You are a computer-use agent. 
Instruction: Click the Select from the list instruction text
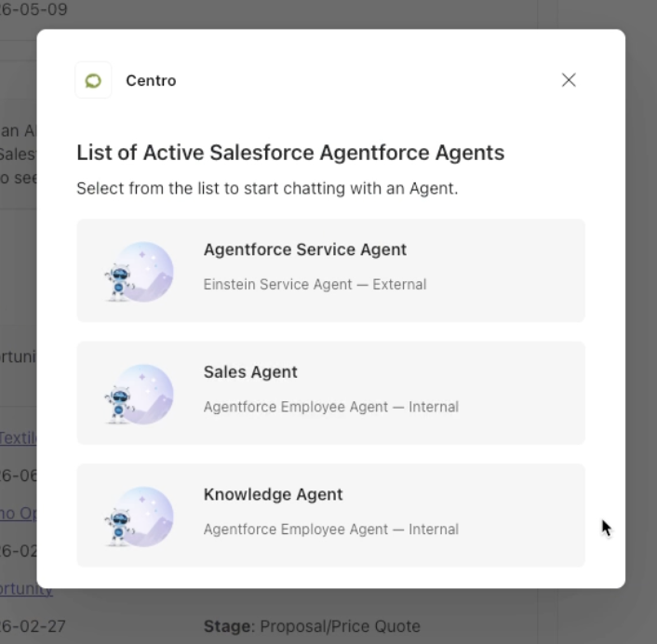[267, 189]
